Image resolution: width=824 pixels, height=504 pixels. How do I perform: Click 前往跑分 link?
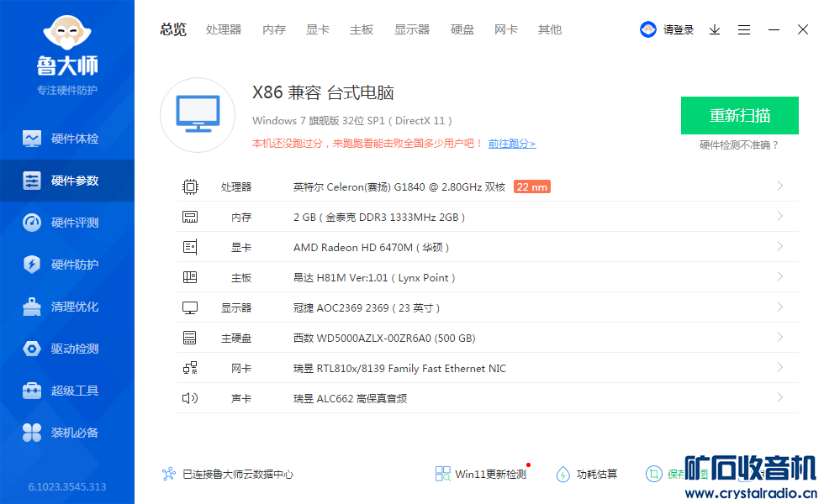point(512,144)
